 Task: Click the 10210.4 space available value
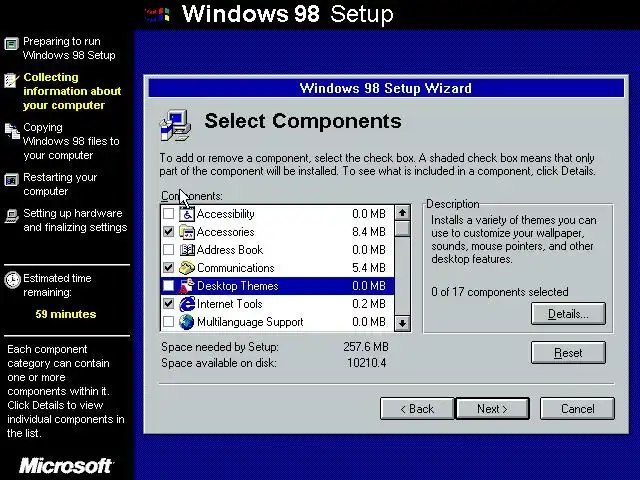pyautogui.click(x=367, y=362)
